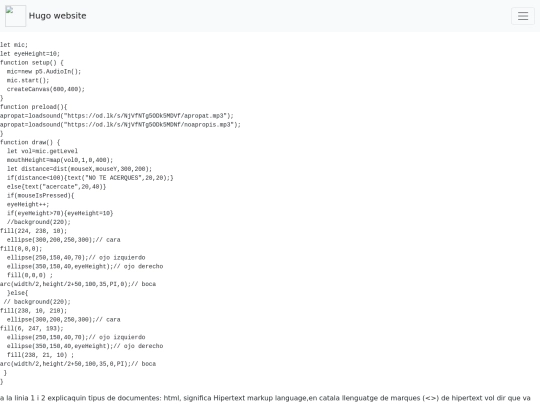The image size is (540, 405).
Task: Select the "function draw()" code line
Action: click(30, 142)
